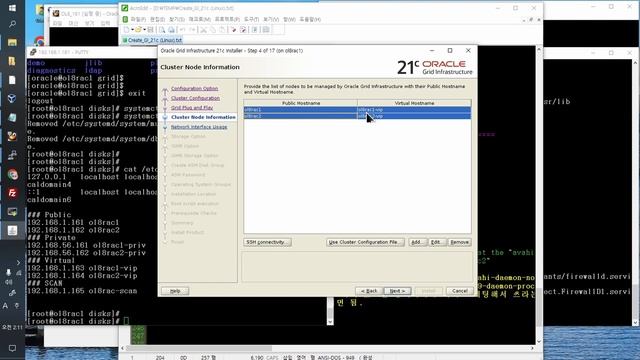Open the 프로젝트(P) menu in AcroEdit
640x360 pixels.
pyautogui.click(x=227, y=19)
